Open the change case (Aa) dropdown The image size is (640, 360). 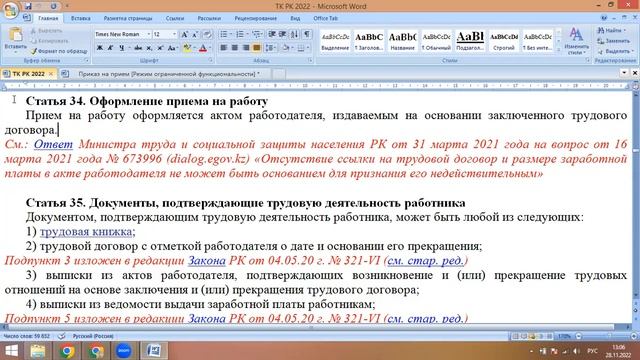pos(173,48)
